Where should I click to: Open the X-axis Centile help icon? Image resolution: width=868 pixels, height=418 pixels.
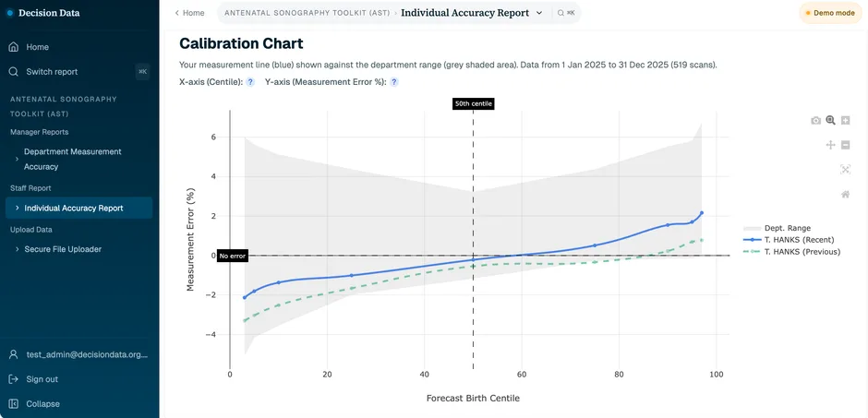250,82
